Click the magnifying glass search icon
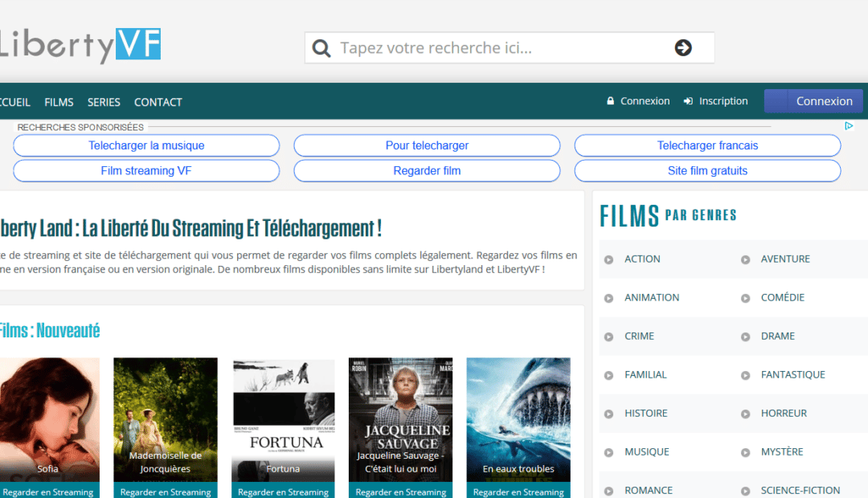This screenshot has height=498, width=868. pos(321,48)
